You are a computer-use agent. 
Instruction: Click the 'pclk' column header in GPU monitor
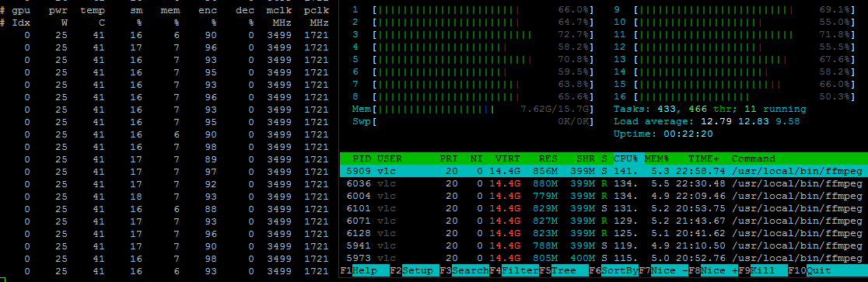316,11
